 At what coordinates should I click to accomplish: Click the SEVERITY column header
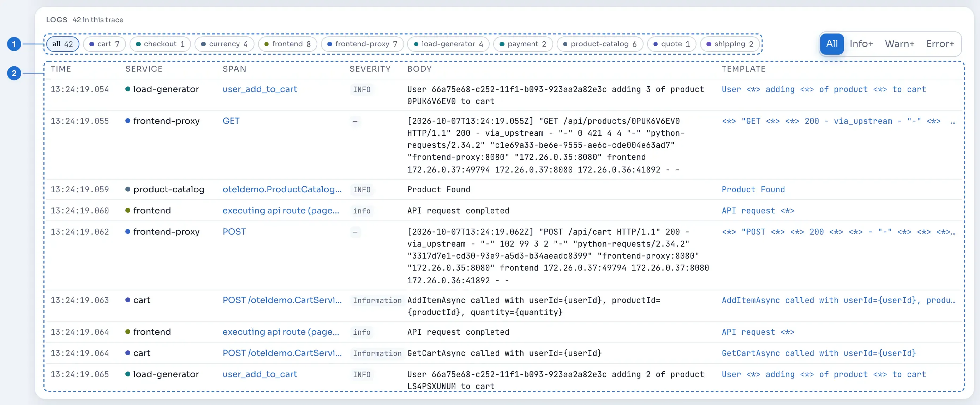tap(370, 69)
